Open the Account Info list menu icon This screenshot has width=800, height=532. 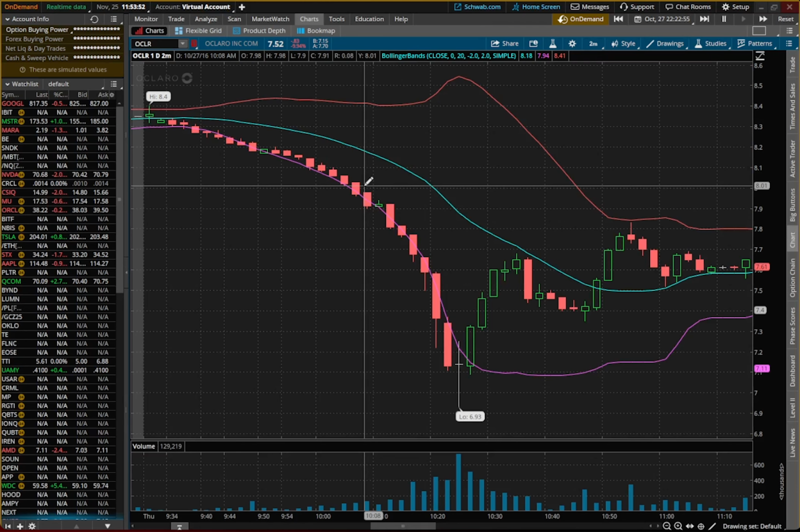click(113, 19)
